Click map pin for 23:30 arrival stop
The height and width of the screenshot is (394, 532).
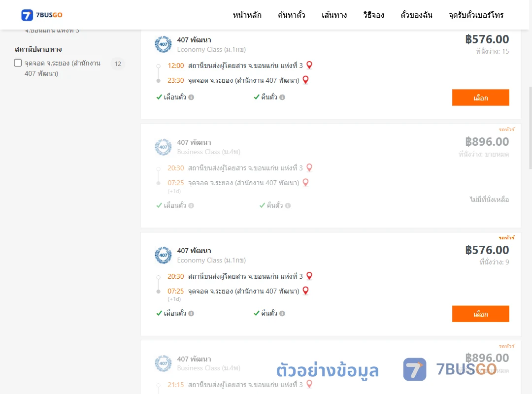tap(305, 80)
